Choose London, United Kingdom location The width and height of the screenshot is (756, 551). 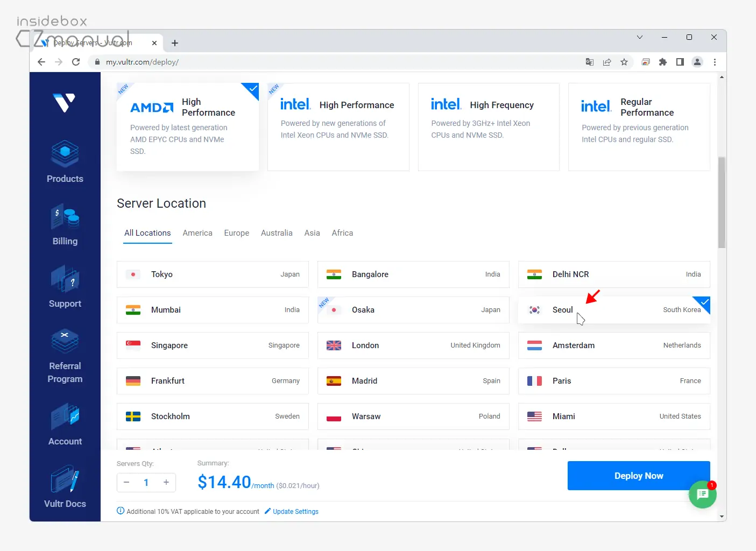(x=413, y=345)
